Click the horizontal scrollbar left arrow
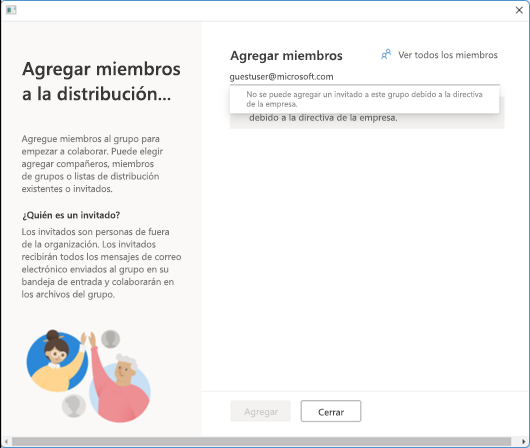The height and width of the screenshot is (448, 530). [x=6, y=441]
